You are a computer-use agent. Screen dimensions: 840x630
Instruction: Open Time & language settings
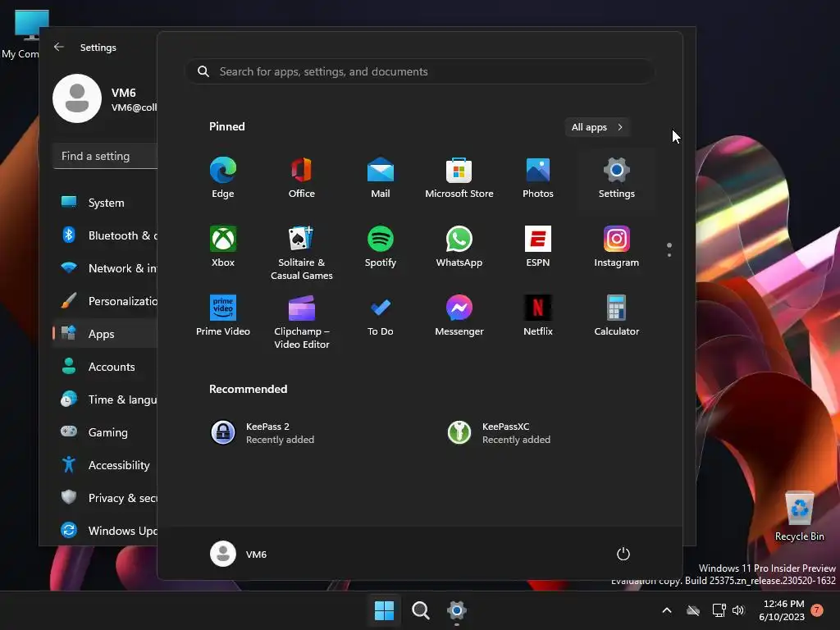pos(106,399)
